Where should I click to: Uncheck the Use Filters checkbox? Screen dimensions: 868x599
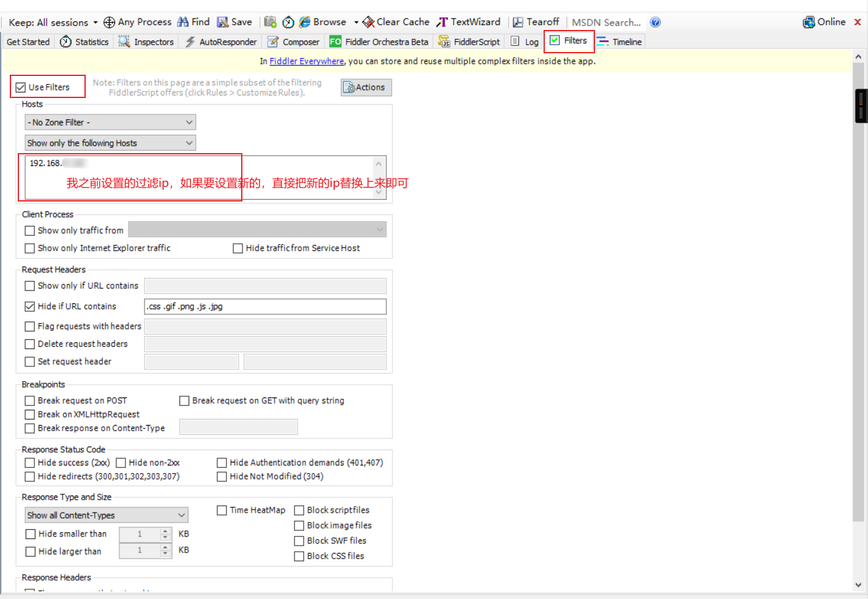21,88
